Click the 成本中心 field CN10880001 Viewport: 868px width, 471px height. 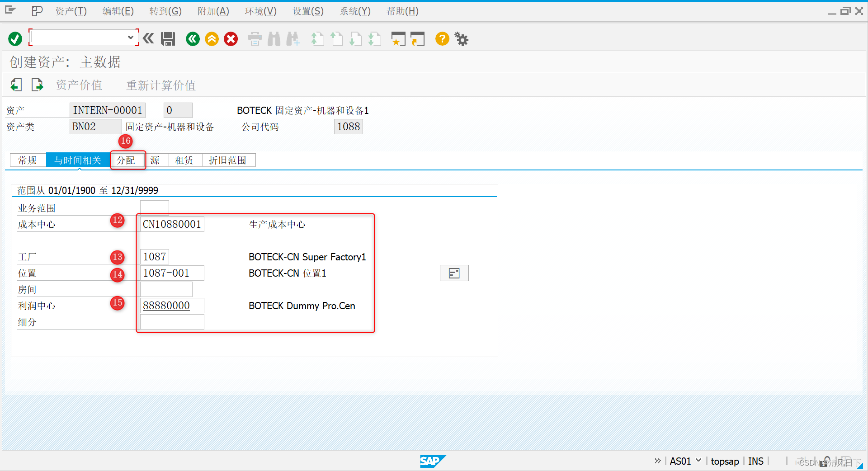[172, 224]
